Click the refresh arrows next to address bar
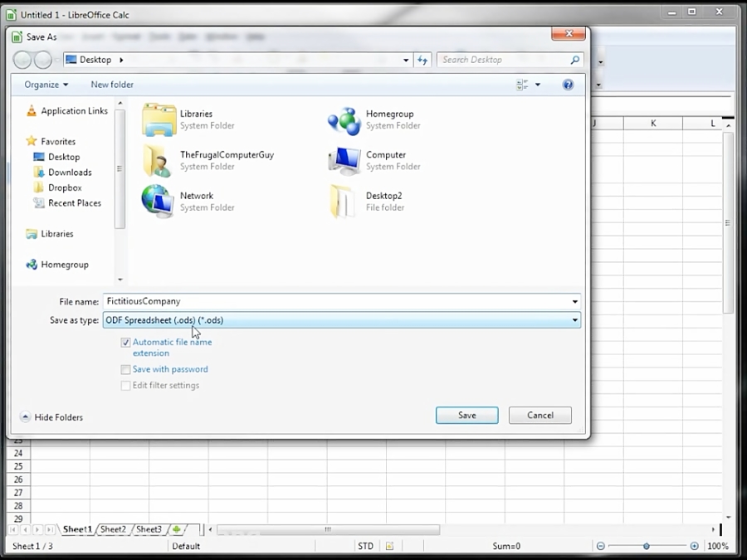 point(423,59)
